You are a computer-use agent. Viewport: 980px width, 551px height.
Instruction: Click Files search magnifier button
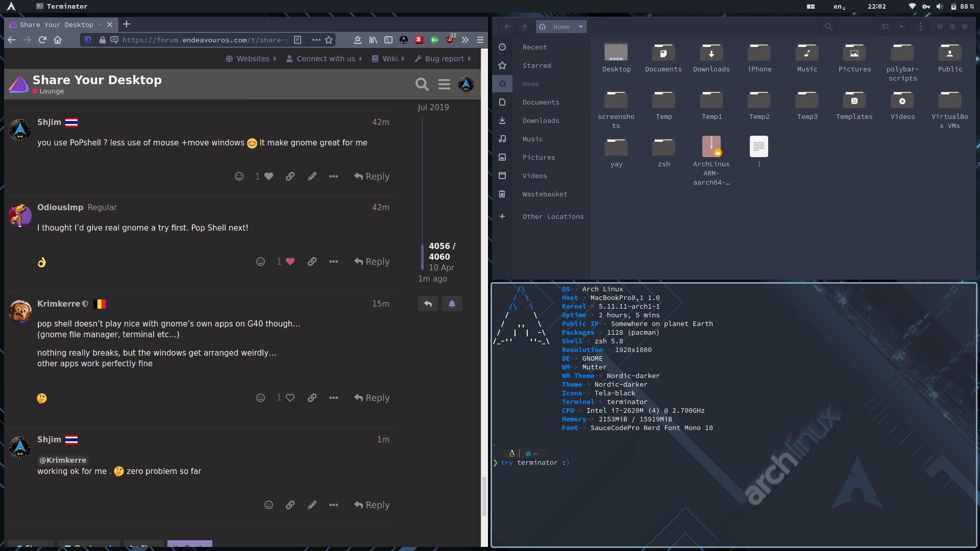coord(828,27)
